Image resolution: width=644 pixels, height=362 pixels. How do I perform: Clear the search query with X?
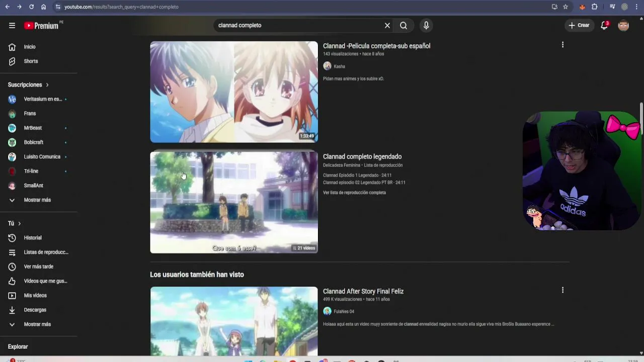pyautogui.click(x=387, y=25)
